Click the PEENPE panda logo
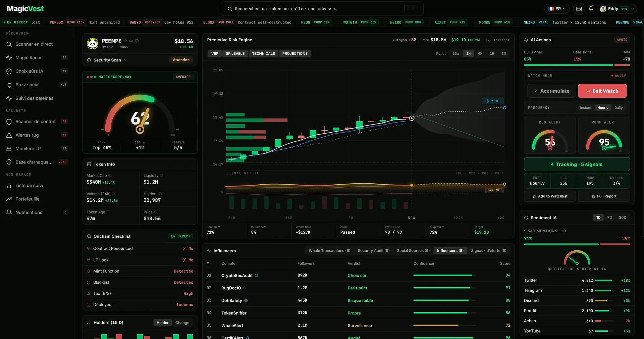The image size is (644, 339). (x=93, y=44)
